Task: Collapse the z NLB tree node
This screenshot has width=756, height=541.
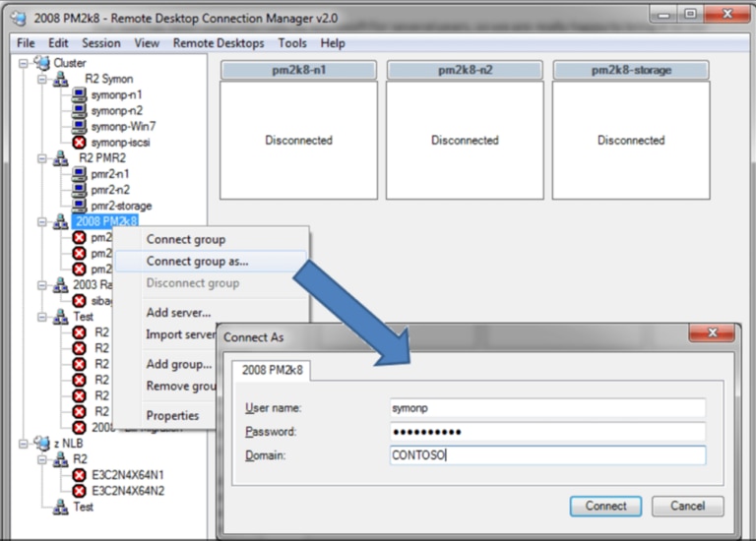Action: pyautogui.click(x=24, y=444)
